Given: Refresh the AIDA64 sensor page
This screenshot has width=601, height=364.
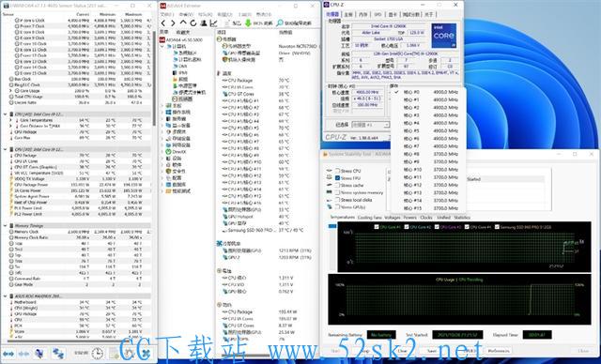Looking at the screenshot, I should (193, 23).
